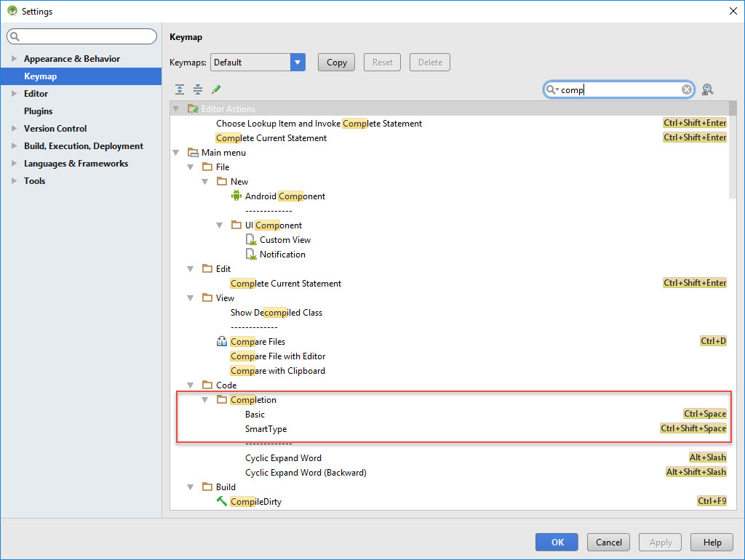The height and width of the screenshot is (560, 745).
Task: Click the Collapse All toolbar icon
Action: pyautogui.click(x=198, y=89)
